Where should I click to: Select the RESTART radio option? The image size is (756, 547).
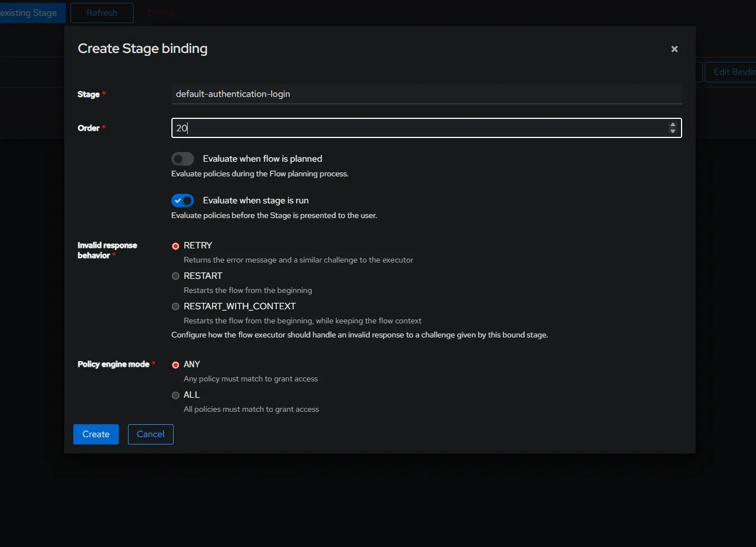176,276
